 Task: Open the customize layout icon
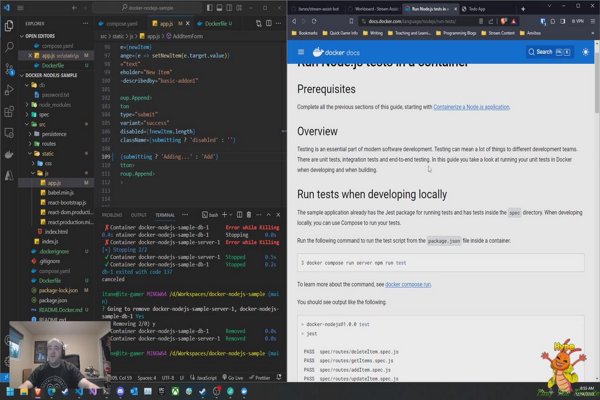click(x=239, y=8)
